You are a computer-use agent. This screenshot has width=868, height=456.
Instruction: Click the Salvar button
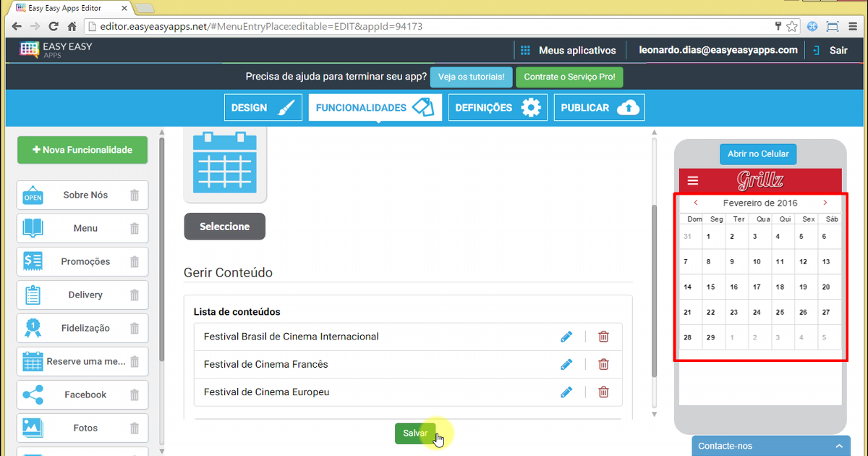415,433
